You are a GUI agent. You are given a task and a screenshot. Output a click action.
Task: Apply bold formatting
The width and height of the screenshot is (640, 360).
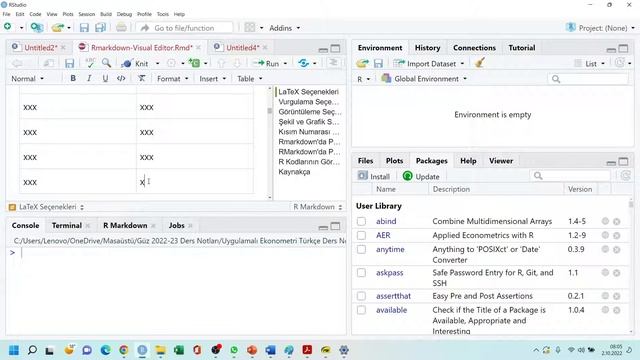pos(73,78)
